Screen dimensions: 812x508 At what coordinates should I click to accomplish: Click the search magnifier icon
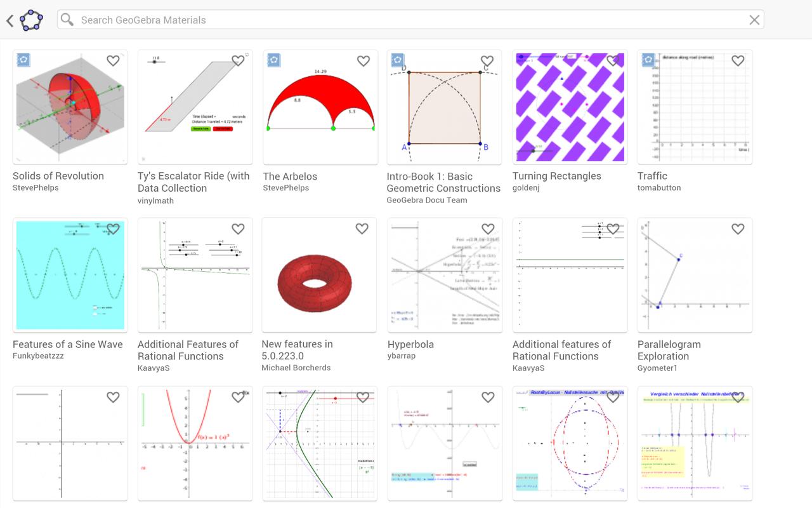click(66, 20)
